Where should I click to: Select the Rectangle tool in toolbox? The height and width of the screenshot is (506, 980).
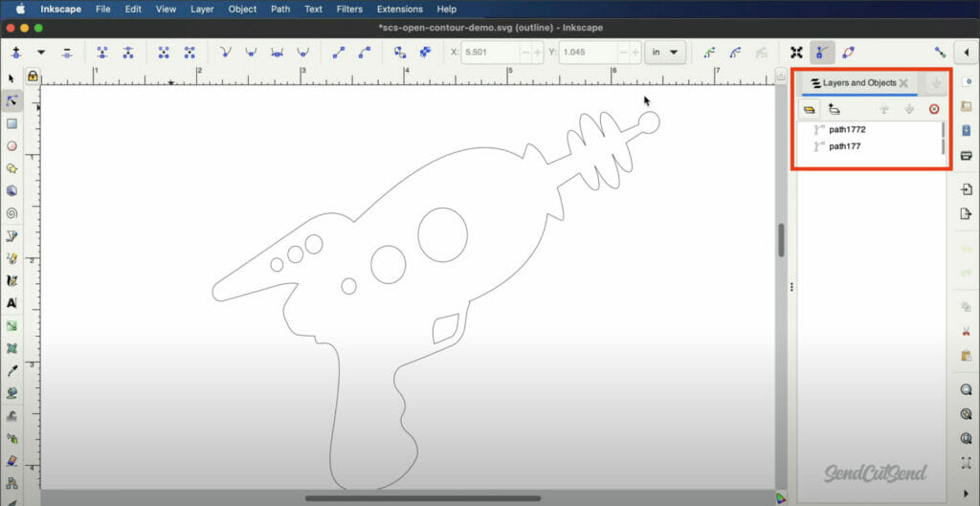pyautogui.click(x=11, y=123)
